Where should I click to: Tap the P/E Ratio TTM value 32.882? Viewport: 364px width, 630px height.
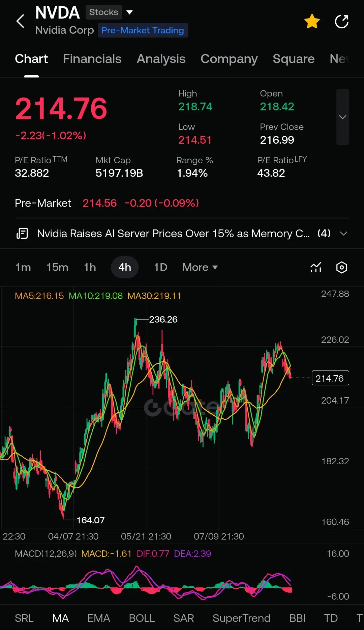[x=32, y=173]
